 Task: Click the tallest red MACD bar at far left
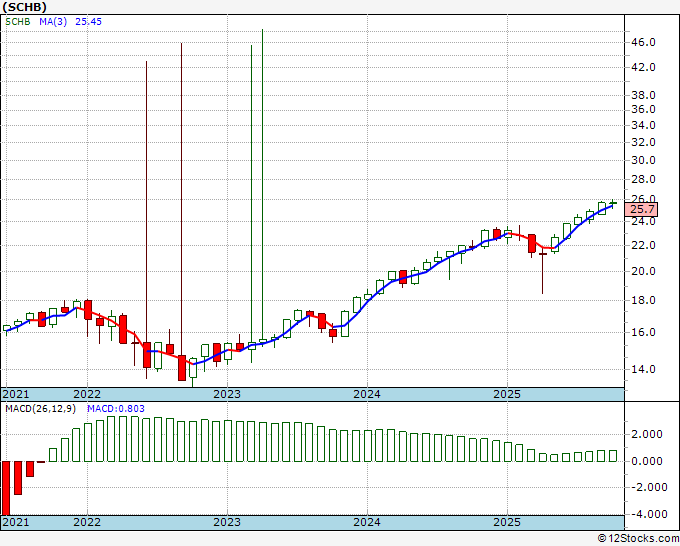point(6,488)
